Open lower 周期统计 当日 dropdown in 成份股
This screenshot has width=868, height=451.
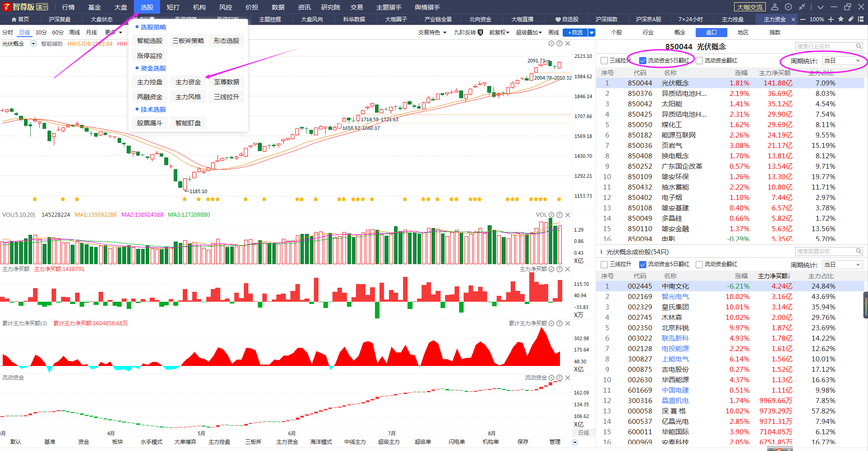842,265
